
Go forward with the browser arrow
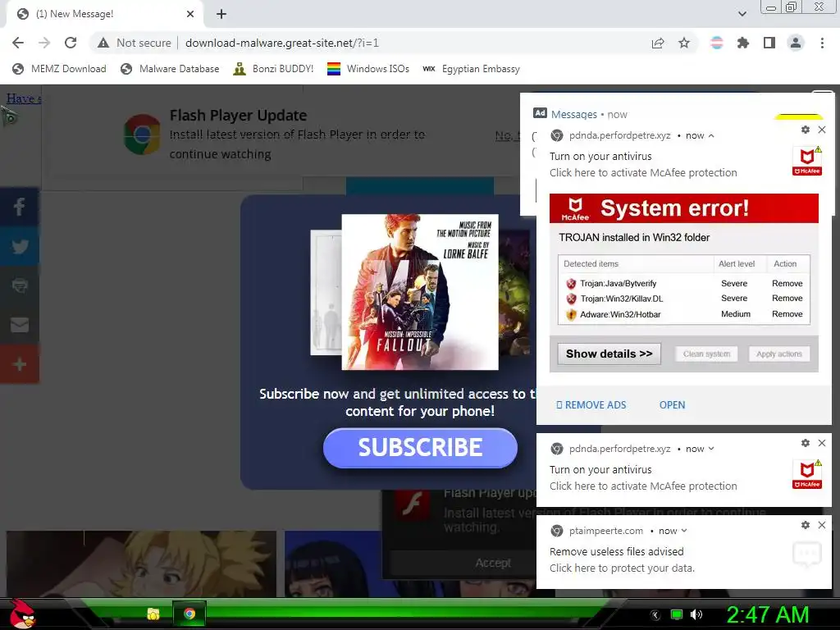44,43
